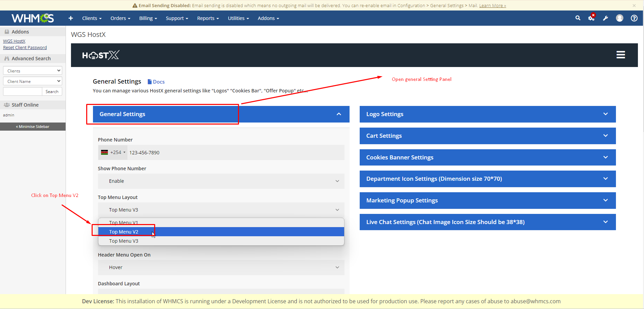Click the WHMCS logo in header

tap(32, 18)
